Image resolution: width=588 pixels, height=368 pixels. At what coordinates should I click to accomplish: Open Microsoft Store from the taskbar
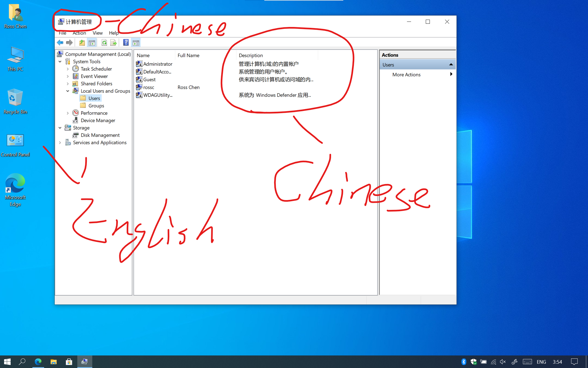tap(69, 362)
